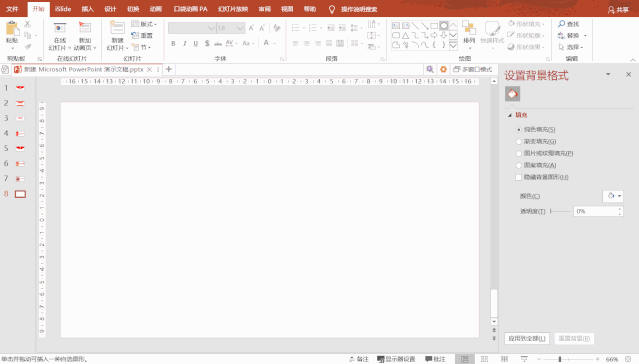Click the Increase Font Size icon
The image size is (639, 364).
pyautogui.click(x=251, y=28)
